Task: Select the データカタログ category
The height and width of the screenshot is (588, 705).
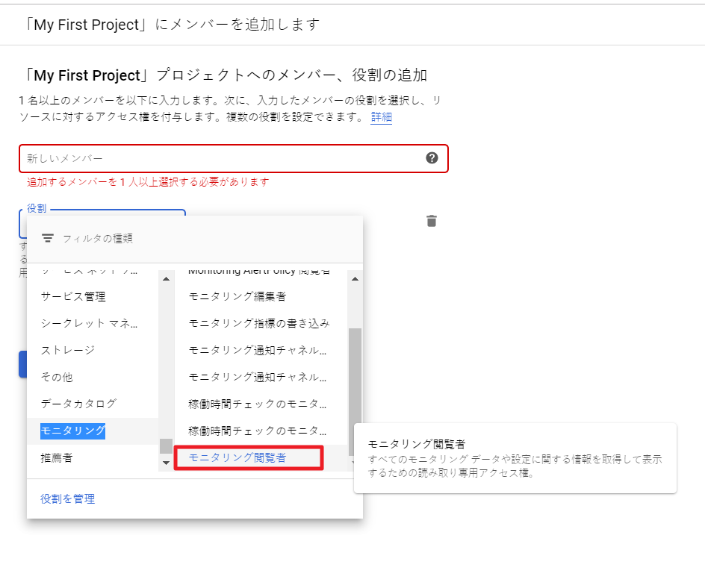Action: pyautogui.click(x=78, y=404)
